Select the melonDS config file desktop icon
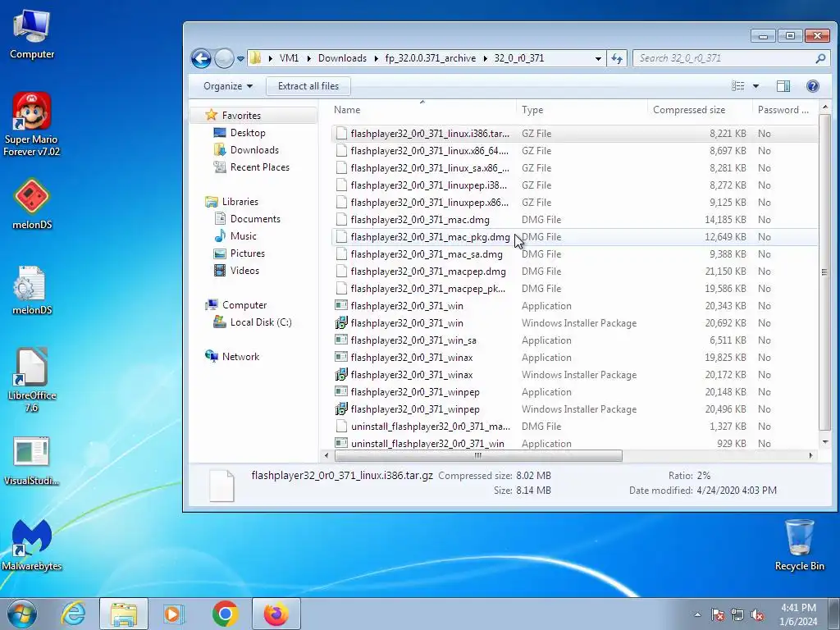The width and height of the screenshot is (840, 630). [x=32, y=290]
